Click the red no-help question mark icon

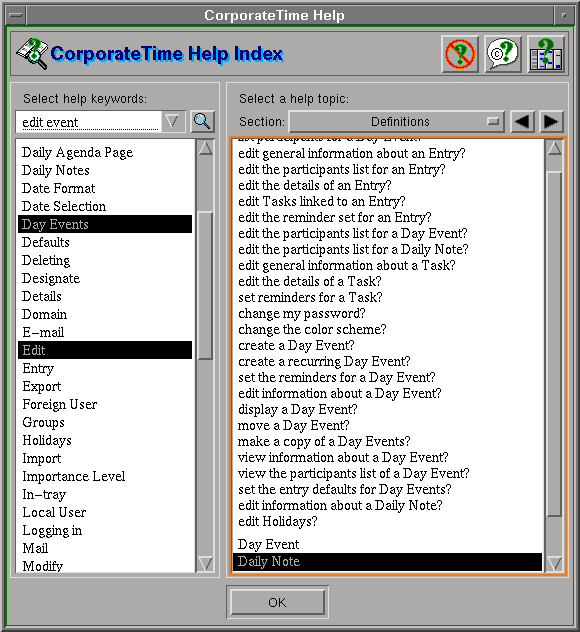[459, 54]
